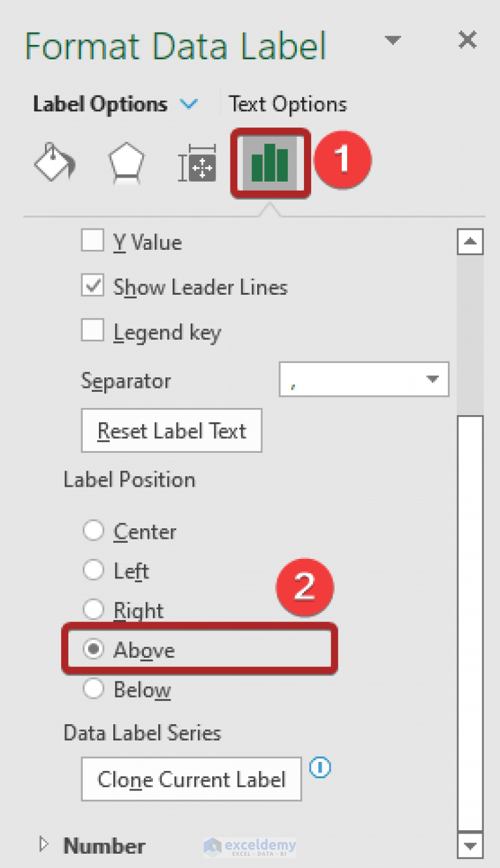Viewport: 500px width, 868px height.
Task: Click the task pane options arrow
Action: (x=393, y=40)
